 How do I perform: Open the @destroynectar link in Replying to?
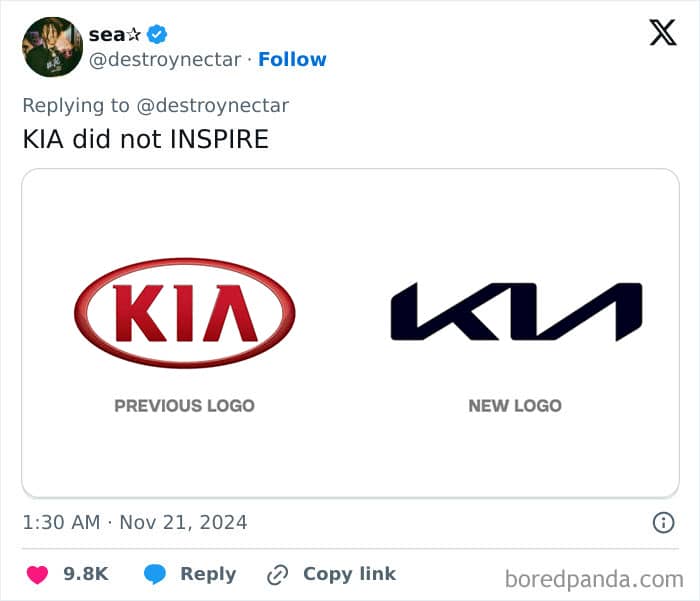click(x=212, y=106)
